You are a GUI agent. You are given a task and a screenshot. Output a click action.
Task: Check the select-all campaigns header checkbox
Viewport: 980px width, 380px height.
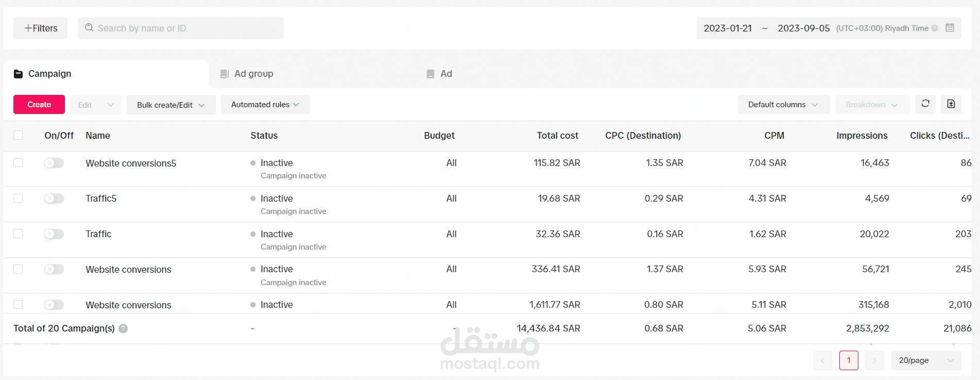pos(18,135)
